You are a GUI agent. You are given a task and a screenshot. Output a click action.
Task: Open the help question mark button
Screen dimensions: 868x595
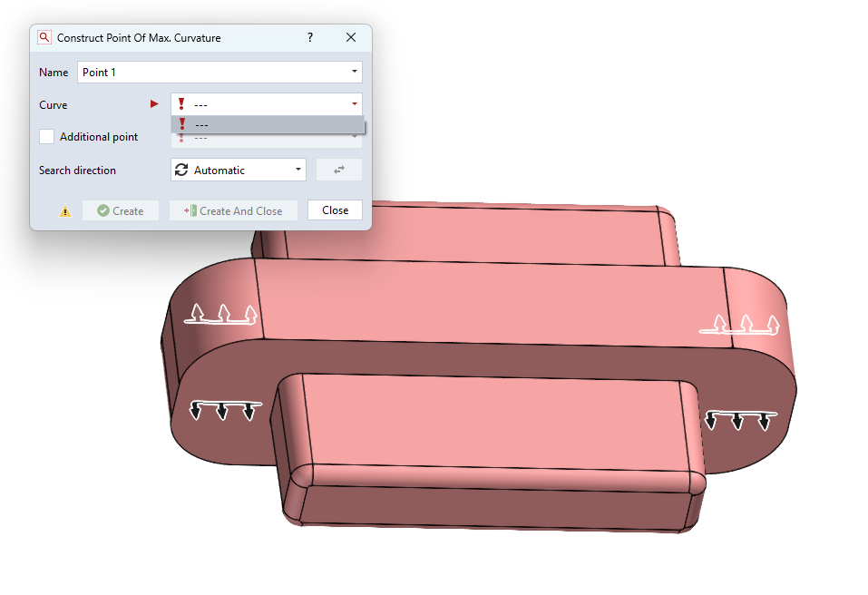point(310,37)
